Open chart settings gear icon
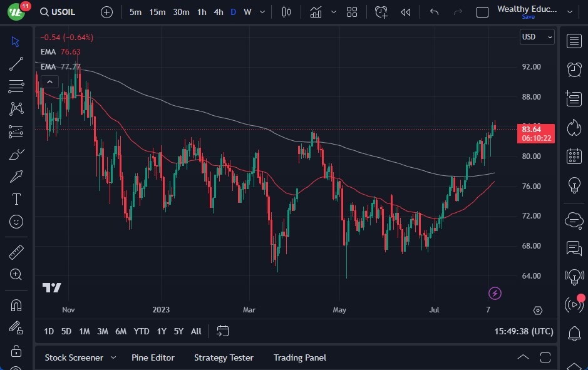Viewport: 588px width, 370px height. coord(538,311)
